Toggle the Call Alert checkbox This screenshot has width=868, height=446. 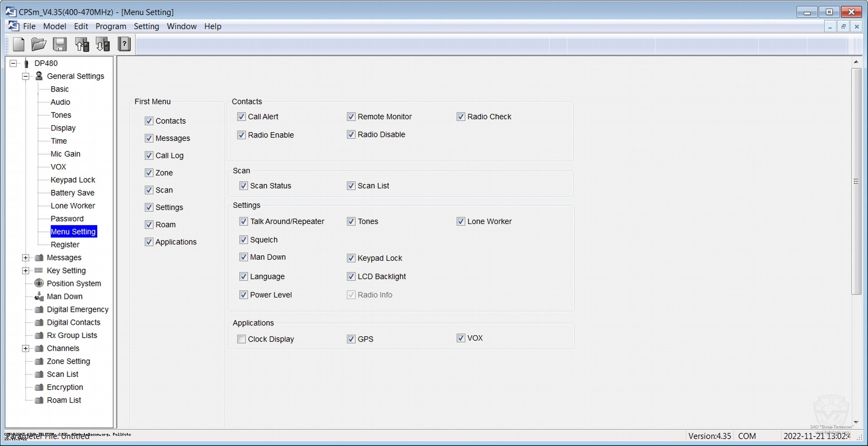[x=241, y=117]
